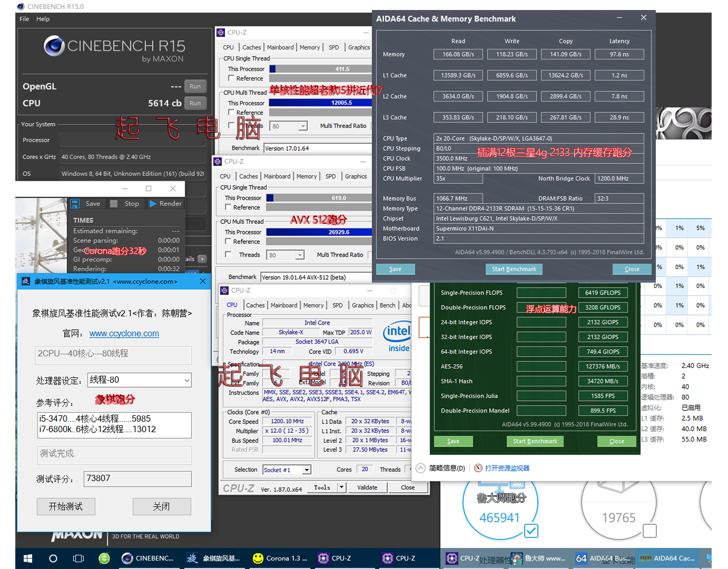Click the 26929.6 multi thread score bar
The image size is (728, 569).
pyautogui.click(x=319, y=232)
